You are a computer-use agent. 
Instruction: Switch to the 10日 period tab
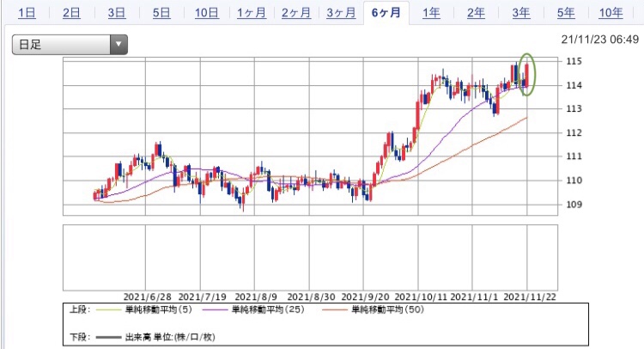point(207,13)
